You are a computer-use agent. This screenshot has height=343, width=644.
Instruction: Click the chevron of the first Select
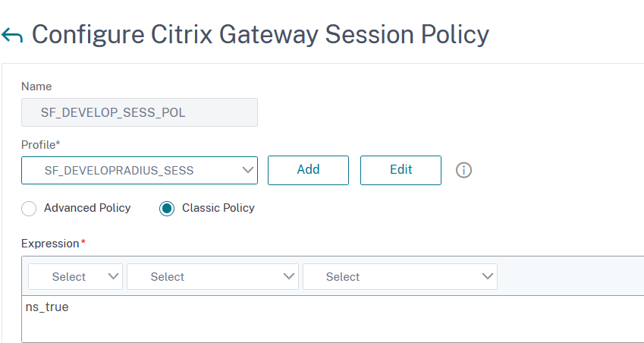click(114, 277)
